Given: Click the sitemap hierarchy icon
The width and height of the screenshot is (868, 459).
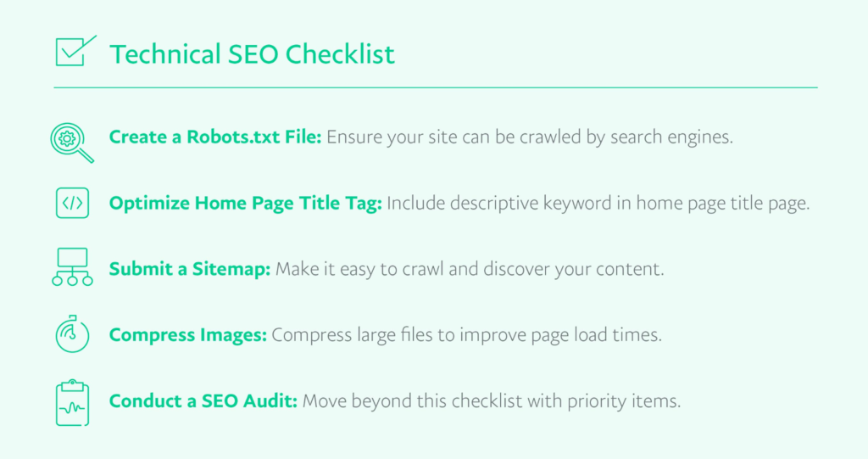Looking at the screenshot, I should coord(71,269).
